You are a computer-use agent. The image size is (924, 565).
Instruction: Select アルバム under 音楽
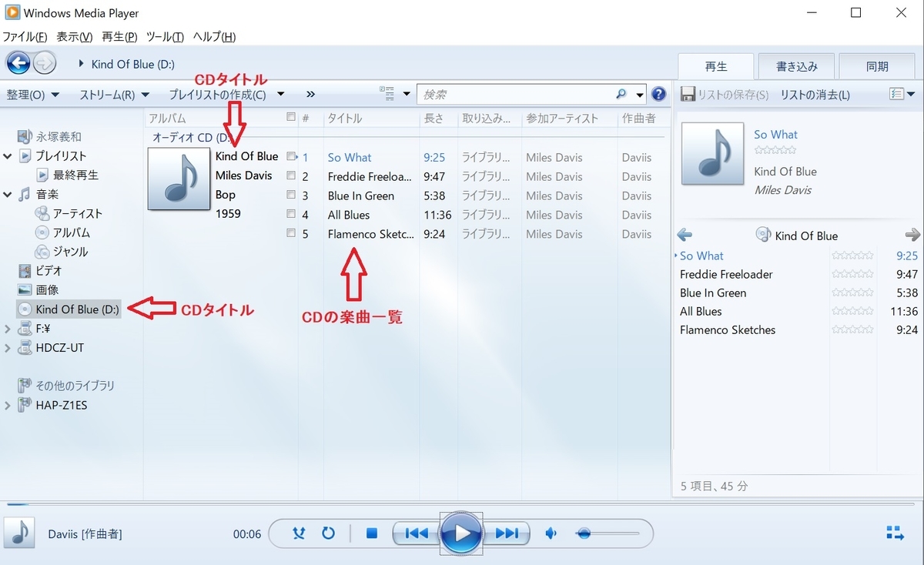coord(72,232)
